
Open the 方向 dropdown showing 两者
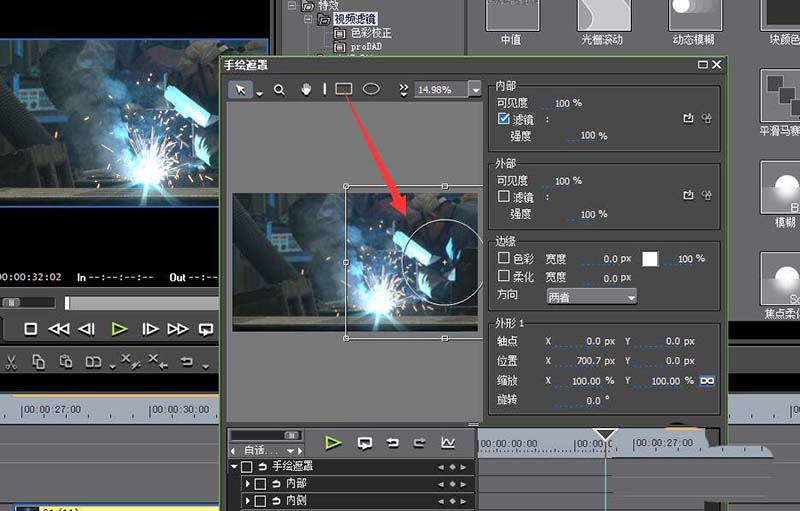point(591,297)
